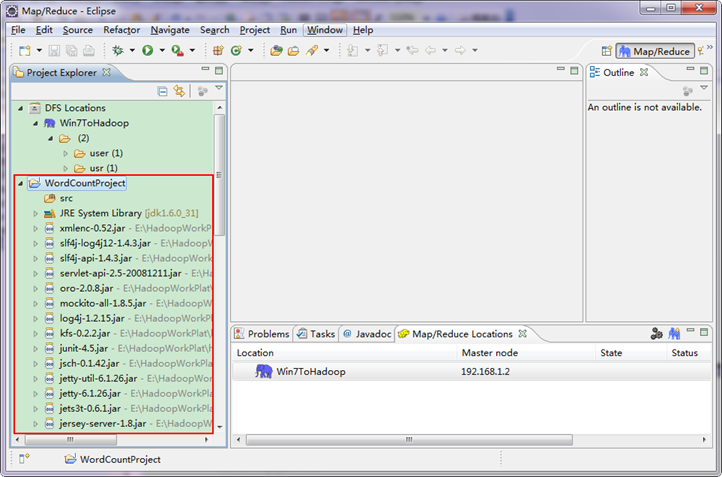This screenshot has width=722, height=477.
Task: Click Collapse All in Project Explorer
Action: click(162, 91)
